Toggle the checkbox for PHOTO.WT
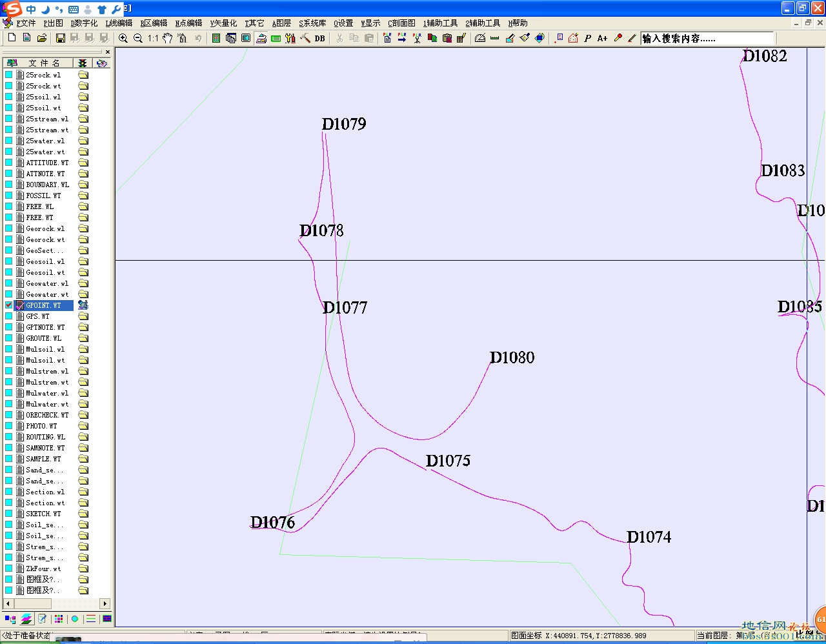826x644 pixels. click(x=8, y=426)
